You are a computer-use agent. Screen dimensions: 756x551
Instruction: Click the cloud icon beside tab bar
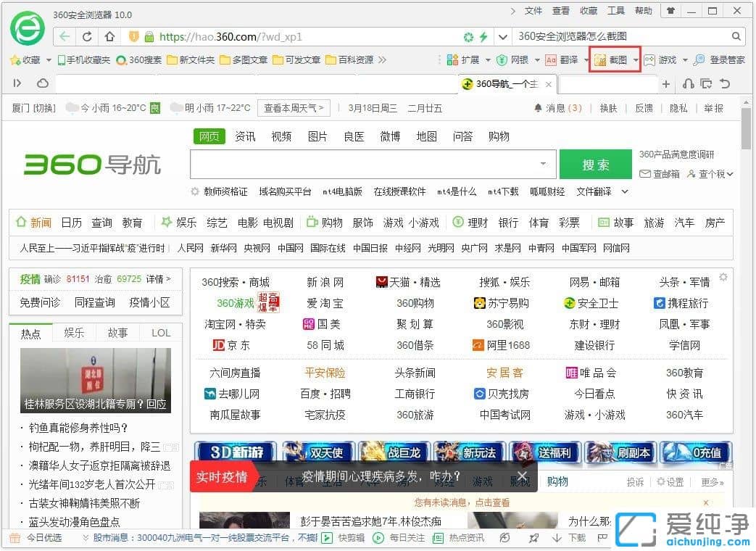coord(43,83)
